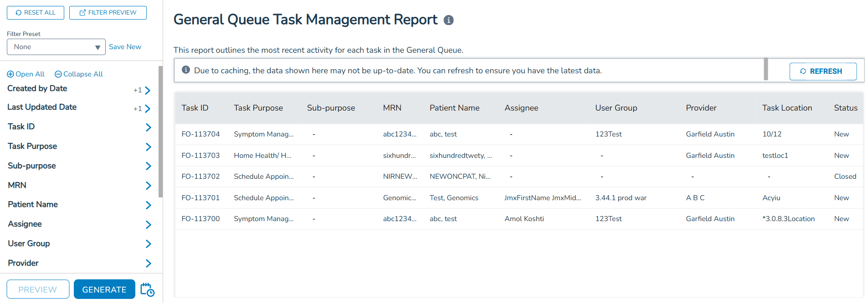Expand the Assignee filter section
The height and width of the screenshot is (303, 868).
[148, 224]
